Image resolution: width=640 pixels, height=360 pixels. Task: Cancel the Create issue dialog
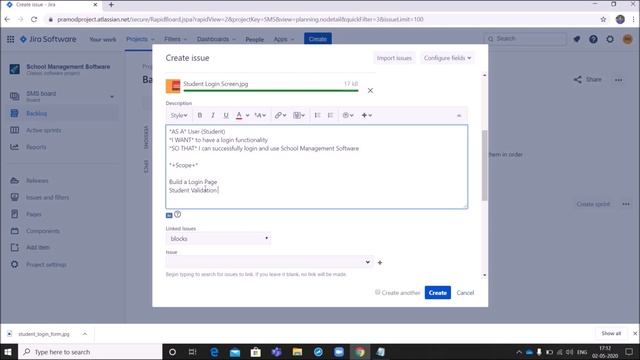pos(465,293)
